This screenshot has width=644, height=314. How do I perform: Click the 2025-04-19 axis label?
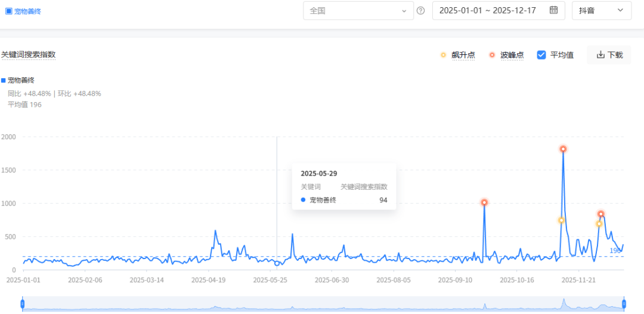point(208,280)
